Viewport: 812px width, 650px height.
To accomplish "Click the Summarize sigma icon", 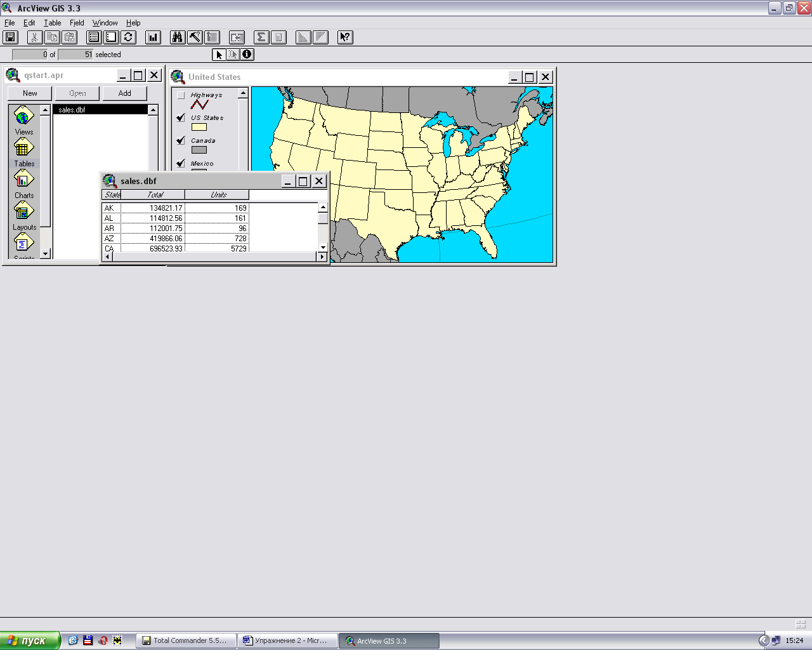I will [261, 37].
